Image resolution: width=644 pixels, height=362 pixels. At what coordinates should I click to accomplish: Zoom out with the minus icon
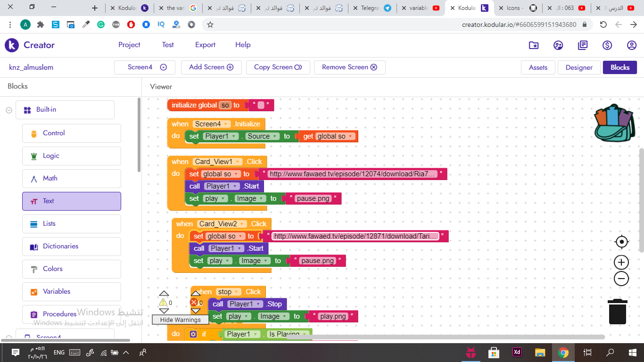622,279
